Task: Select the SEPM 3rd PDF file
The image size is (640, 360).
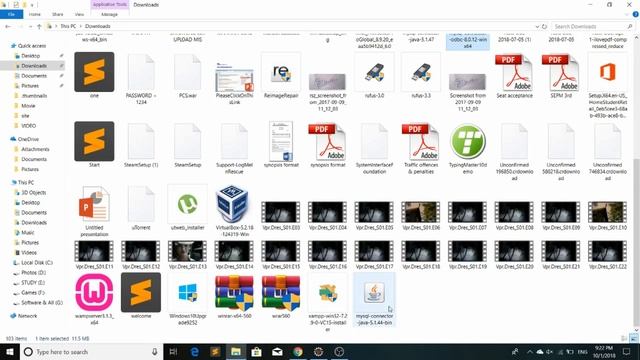Action: (561, 72)
